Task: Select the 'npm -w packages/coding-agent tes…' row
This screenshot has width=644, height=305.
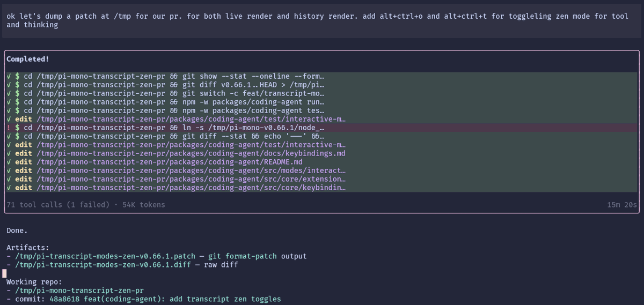Action: click(321, 110)
